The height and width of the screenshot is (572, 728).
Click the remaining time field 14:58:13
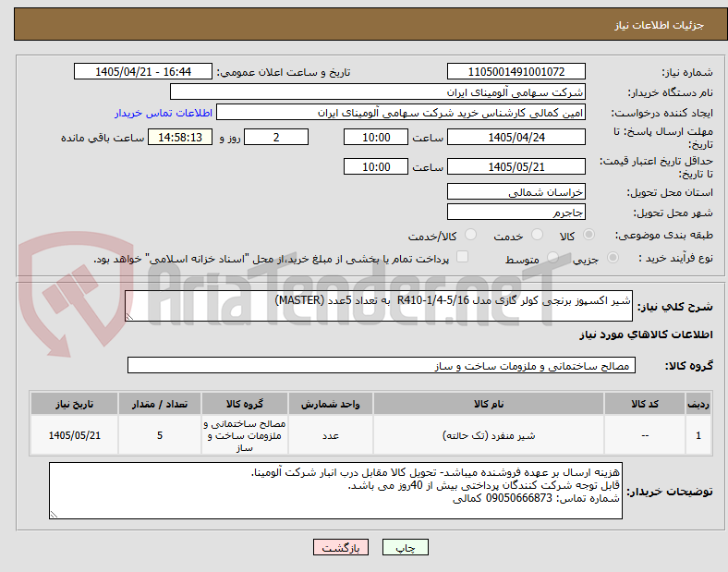pos(180,137)
